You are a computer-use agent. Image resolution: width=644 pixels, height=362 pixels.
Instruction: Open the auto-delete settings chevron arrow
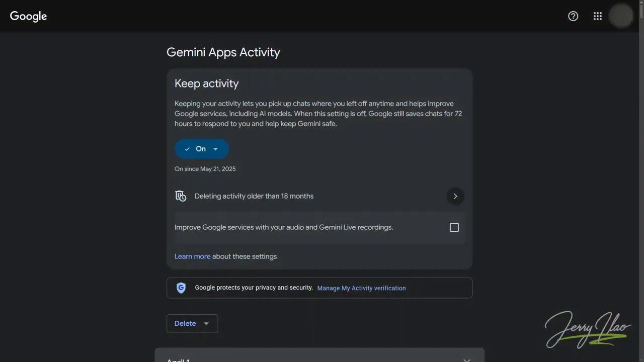click(455, 196)
